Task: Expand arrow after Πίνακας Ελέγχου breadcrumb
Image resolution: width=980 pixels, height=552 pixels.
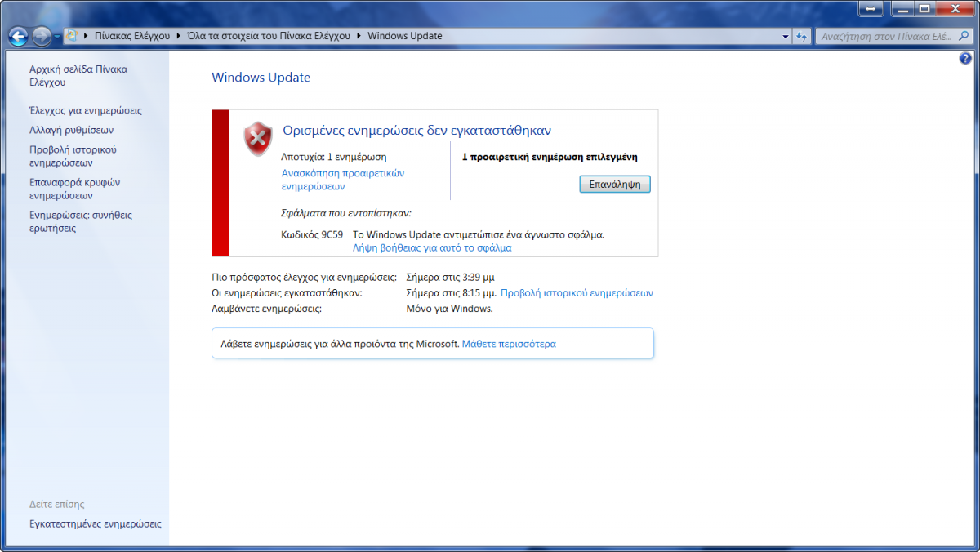Action: 179,36
